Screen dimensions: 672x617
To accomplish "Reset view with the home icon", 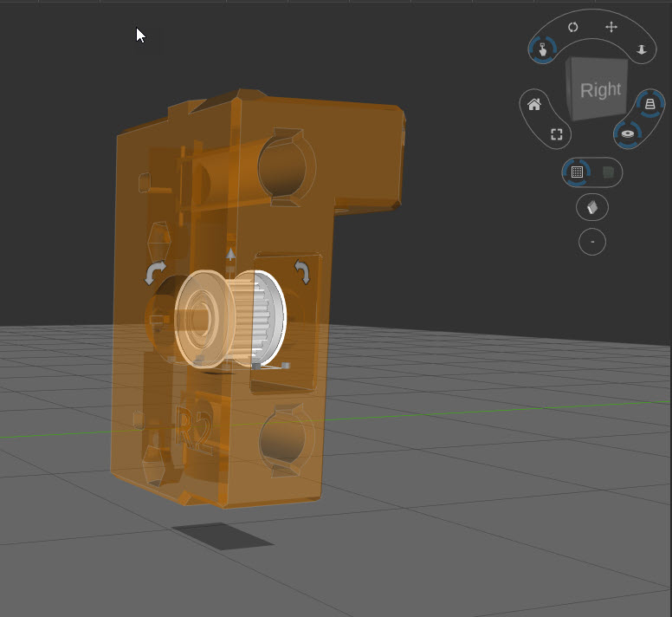I will pos(534,104).
